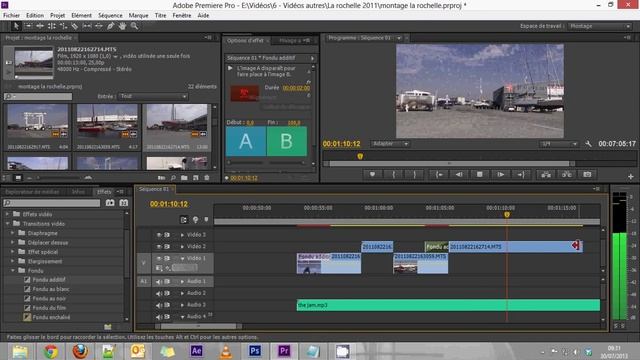This screenshot has width=640, height=360.
Task: Expand Effets vidéo folder
Action: 7,214
